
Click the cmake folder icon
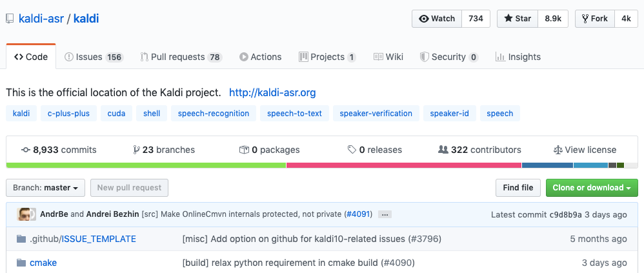21,263
